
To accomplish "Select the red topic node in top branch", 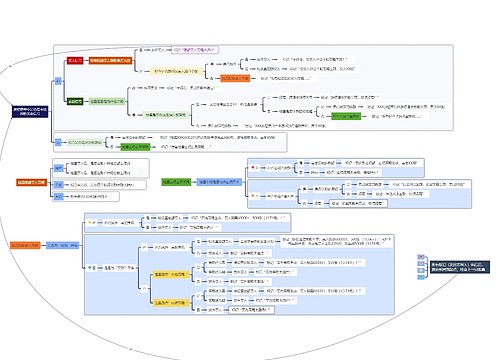I will (x=75, y=61).
